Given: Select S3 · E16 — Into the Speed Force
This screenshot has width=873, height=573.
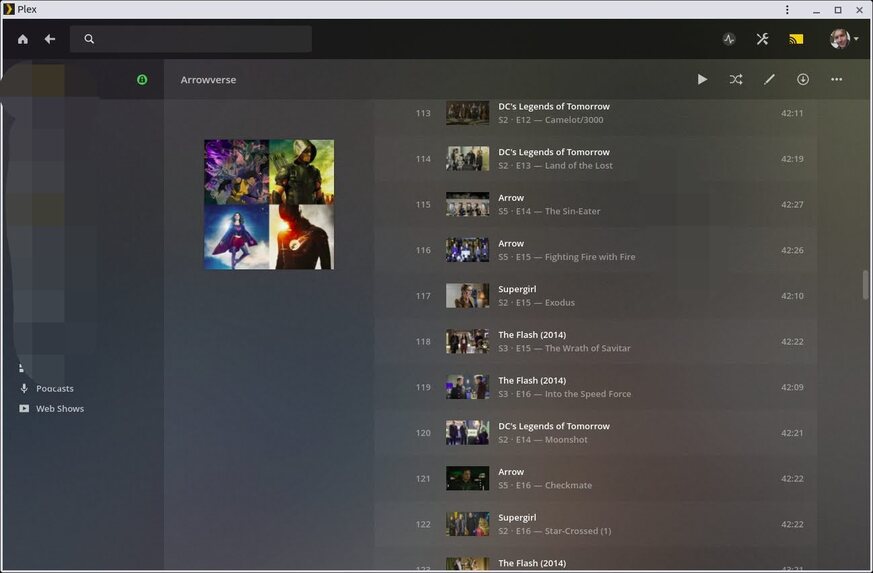Looking at the screenshot, I should 565,394.
